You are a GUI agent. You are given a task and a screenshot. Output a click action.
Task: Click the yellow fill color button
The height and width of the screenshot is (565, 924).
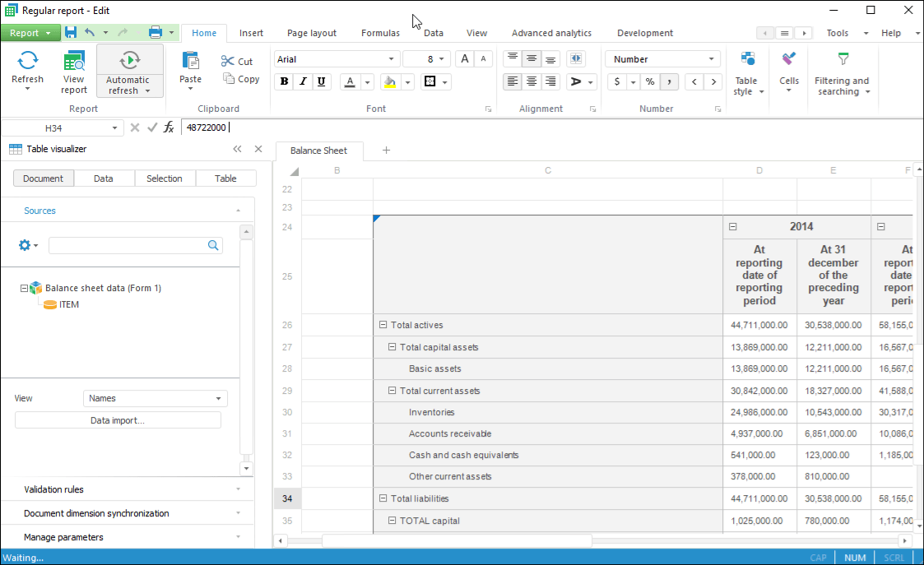[389, 81]
